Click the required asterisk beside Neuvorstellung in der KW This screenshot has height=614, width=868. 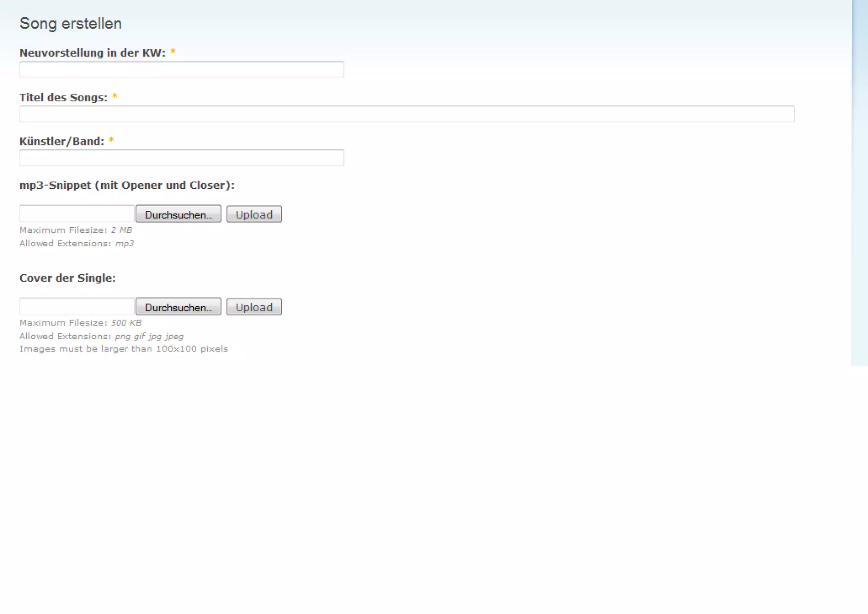point(172,52)
